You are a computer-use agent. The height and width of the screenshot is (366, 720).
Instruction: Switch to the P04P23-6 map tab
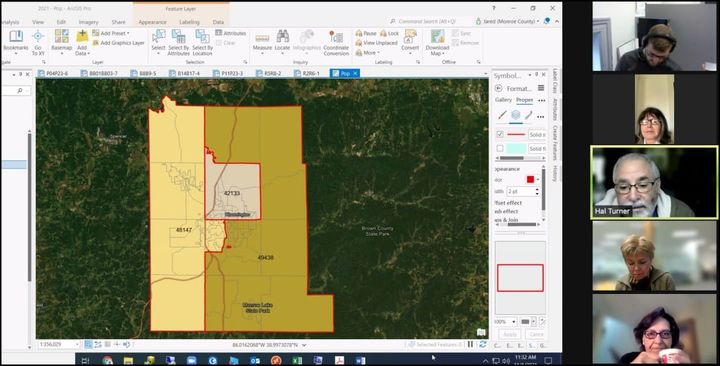[x=53, y=73]
